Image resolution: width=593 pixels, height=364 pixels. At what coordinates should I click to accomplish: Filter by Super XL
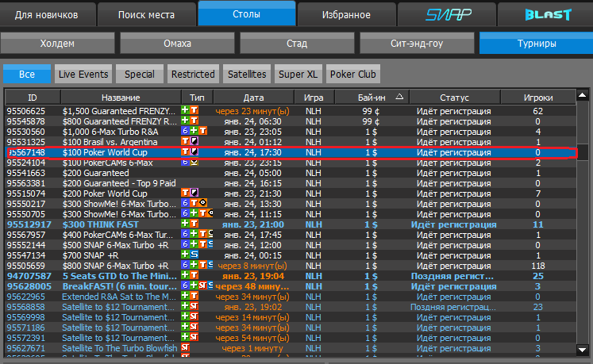[298, 74]
